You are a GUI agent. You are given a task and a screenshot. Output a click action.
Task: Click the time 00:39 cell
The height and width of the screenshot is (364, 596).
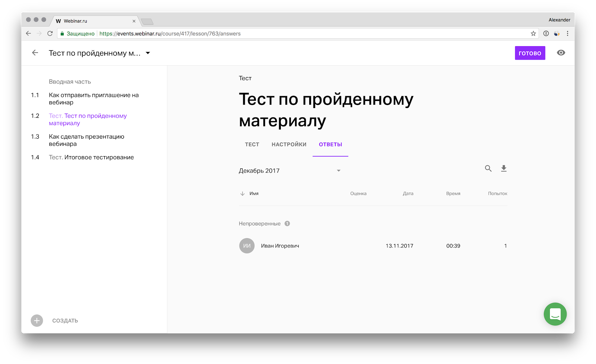[x=453, y=246]
